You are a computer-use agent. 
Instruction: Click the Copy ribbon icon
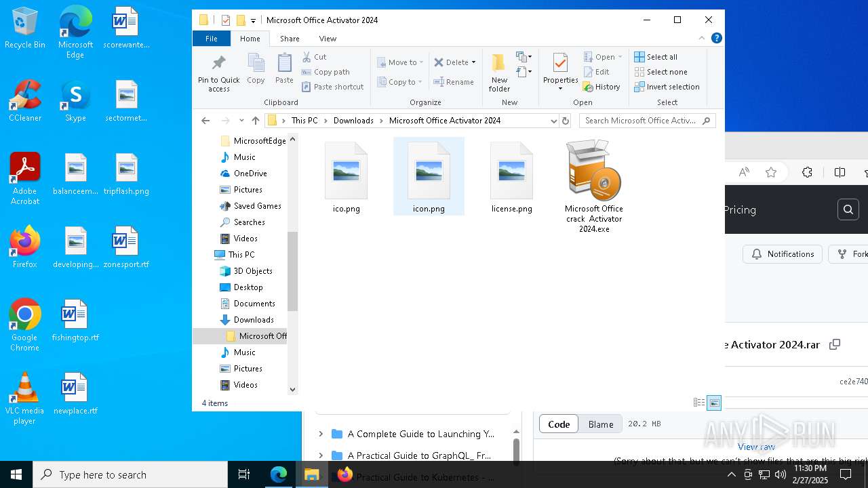tap(256, 69)
